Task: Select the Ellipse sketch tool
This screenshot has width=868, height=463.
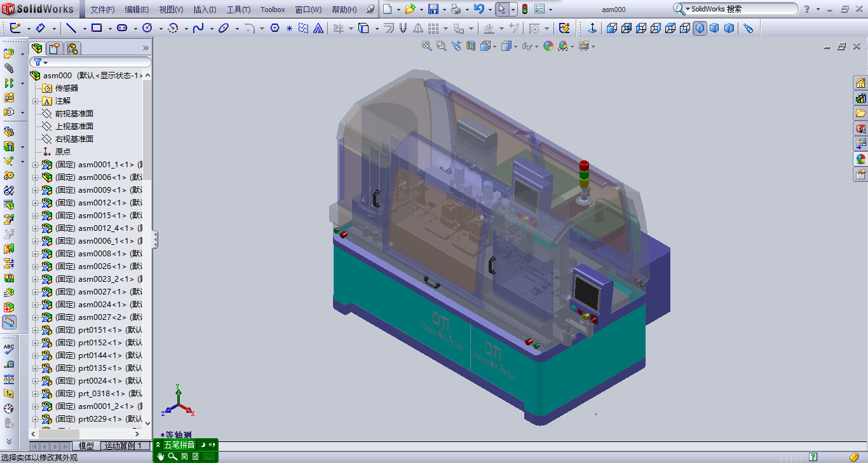Action: 224,28
